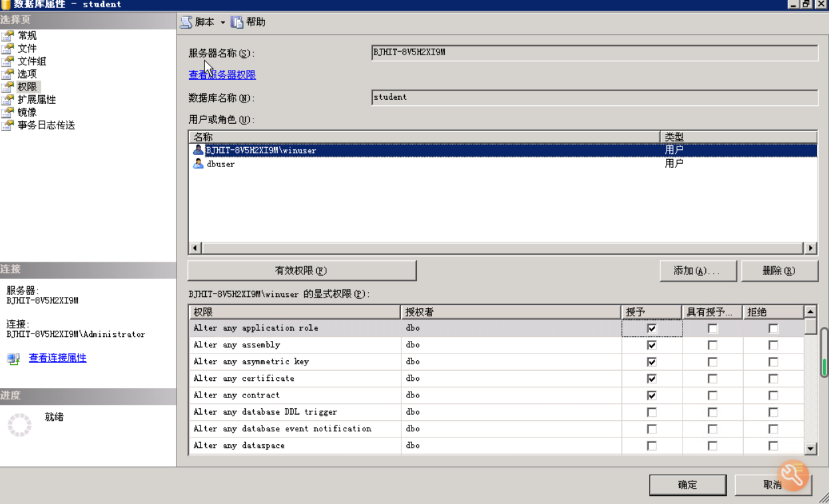Click the down arrow of the permissions grid scrollbar
The height and width of the screenshot is (504, 829).
[810, 449]
